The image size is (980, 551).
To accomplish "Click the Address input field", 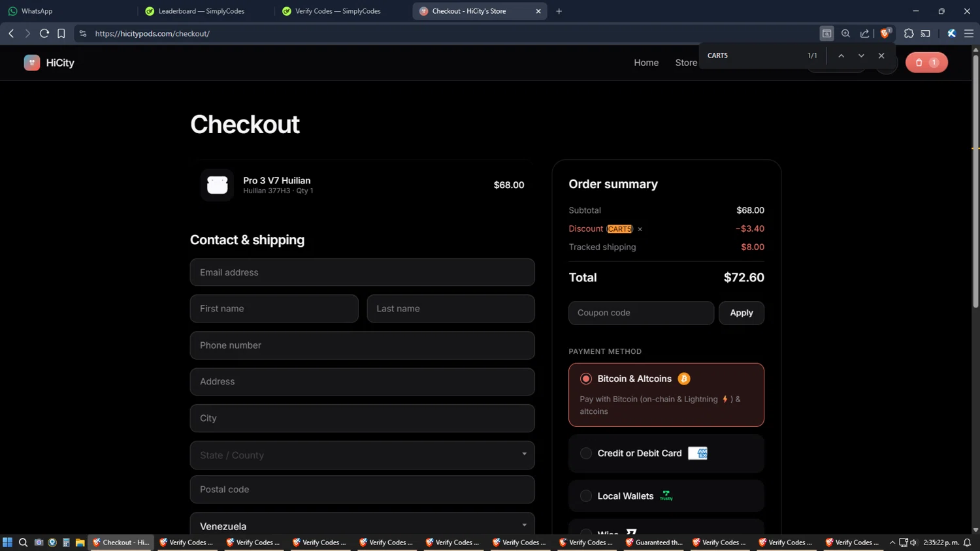I will [363, 382].
